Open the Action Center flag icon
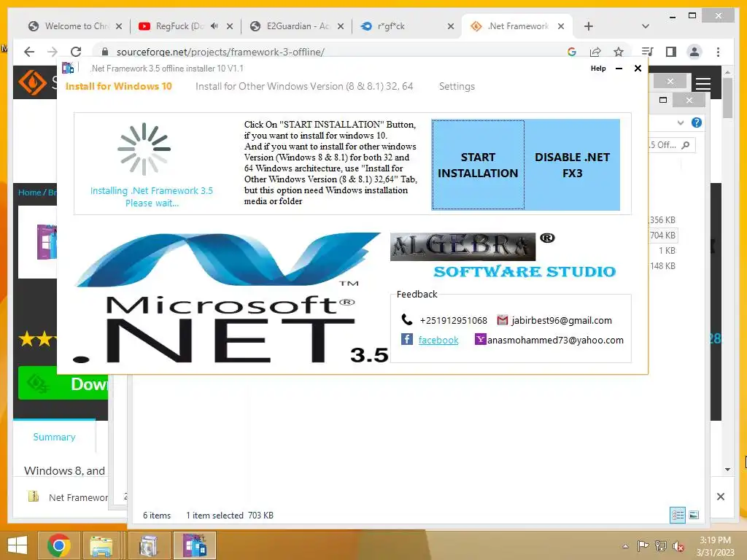 point(643,545)
